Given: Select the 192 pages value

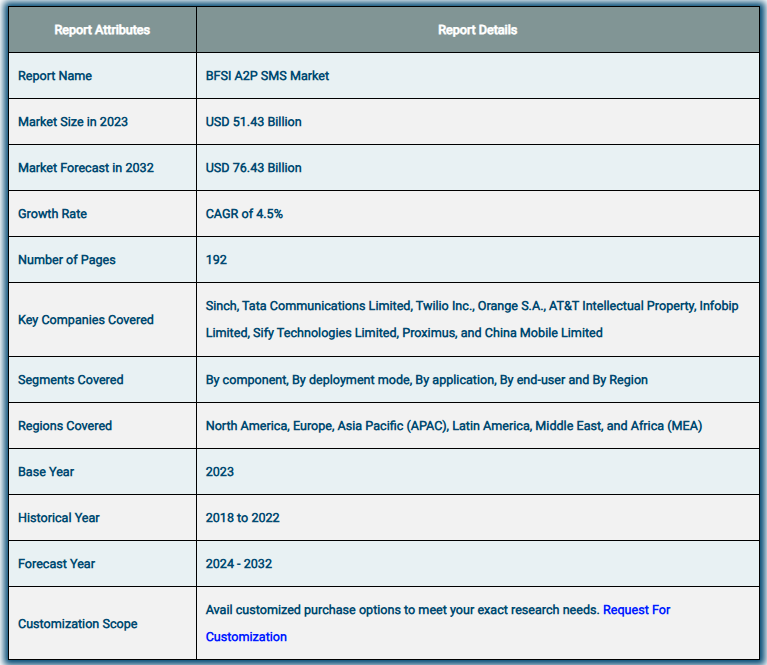Looking at the screenshot, I should 216,260.
